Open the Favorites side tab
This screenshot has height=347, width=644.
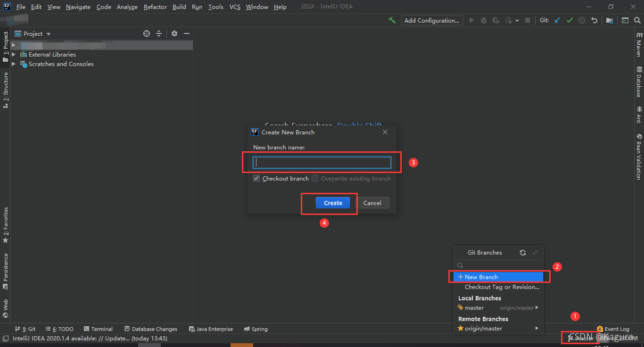coord(6,225)
